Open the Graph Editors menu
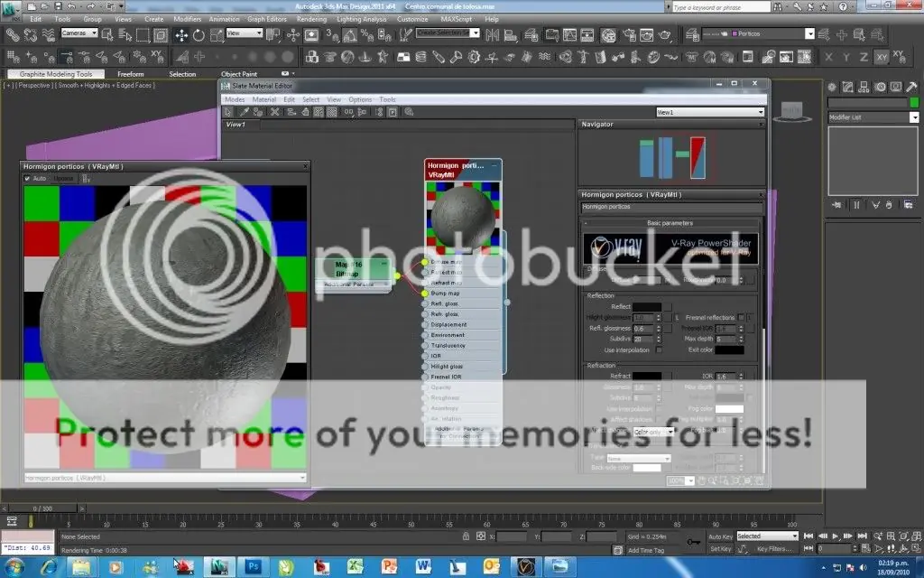Image resolution: width=924 pixels, height=578 pixels. tap(266, 19)
